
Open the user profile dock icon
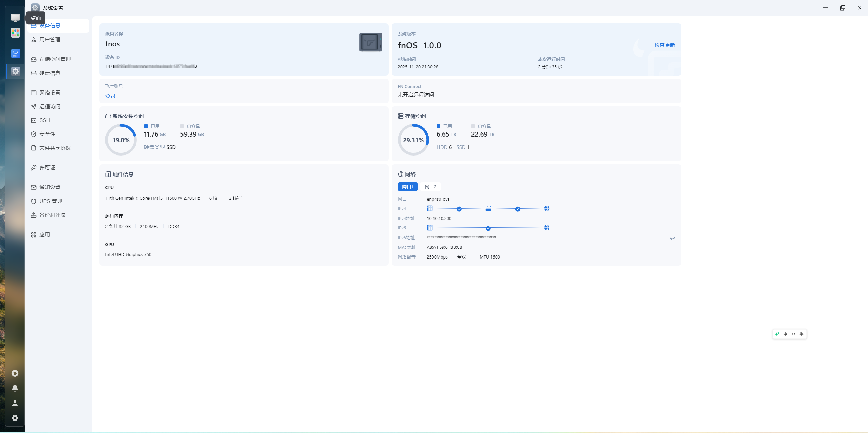point(15,403)
